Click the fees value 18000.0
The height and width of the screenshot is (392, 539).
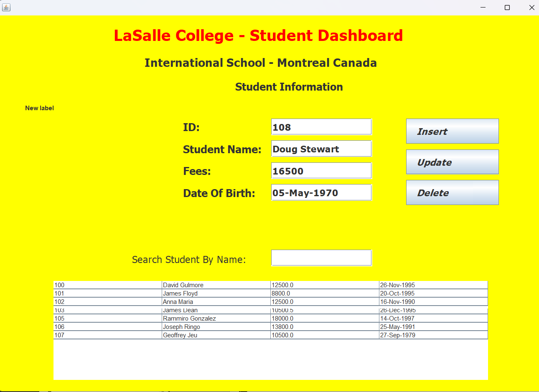tap(325, 319)
